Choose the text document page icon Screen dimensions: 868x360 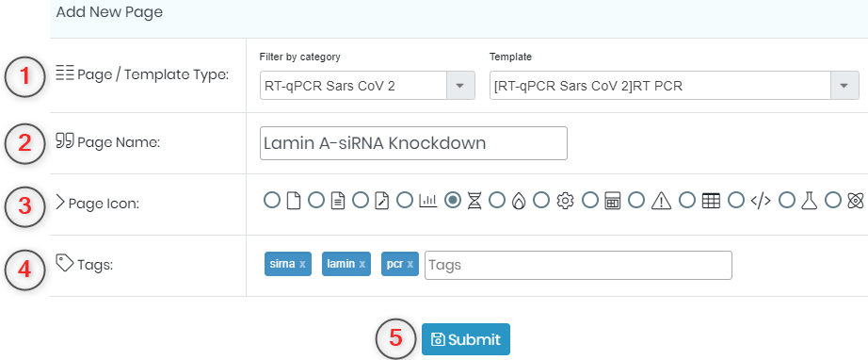point(338,201)
